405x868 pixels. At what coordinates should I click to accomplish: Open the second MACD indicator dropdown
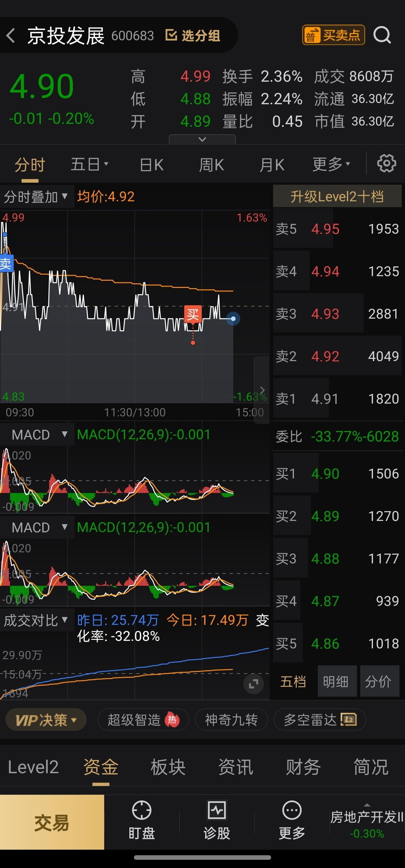point(37,527)
